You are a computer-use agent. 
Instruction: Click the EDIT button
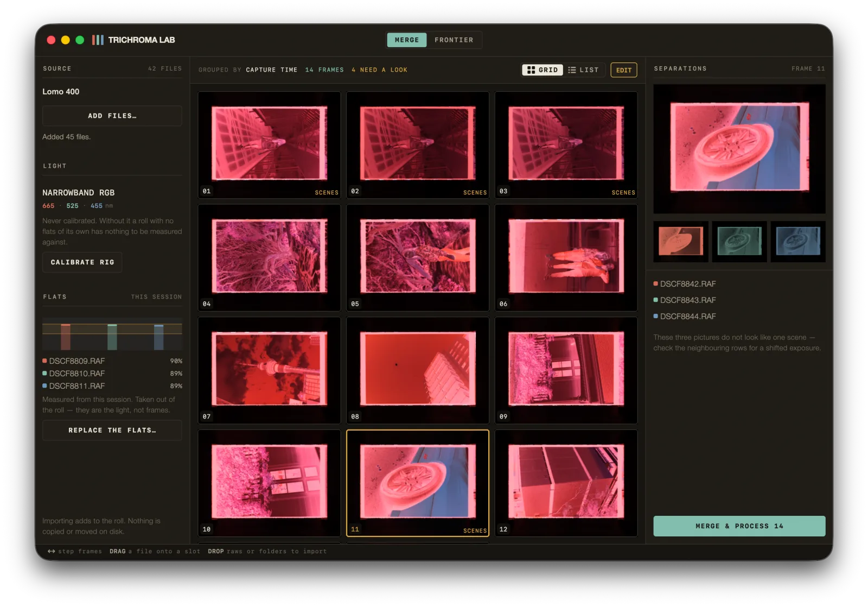[624, 70]
